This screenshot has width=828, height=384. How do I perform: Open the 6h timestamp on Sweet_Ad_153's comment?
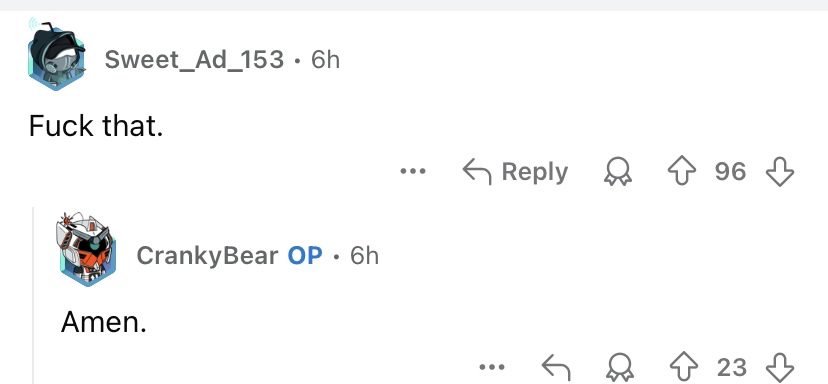tap(325, 59)
